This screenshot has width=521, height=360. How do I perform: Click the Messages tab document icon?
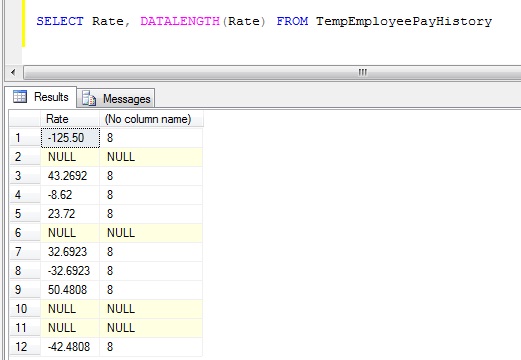click(89, 98)
